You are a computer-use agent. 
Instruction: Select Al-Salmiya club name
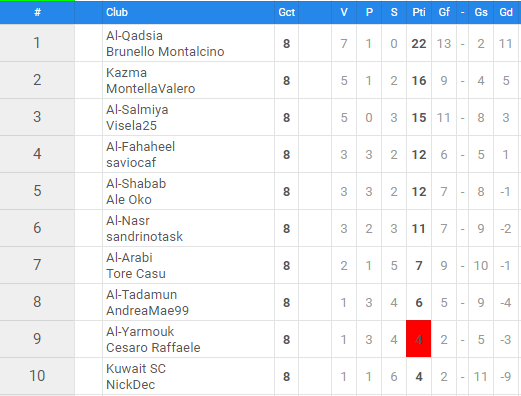pos(137,110)
